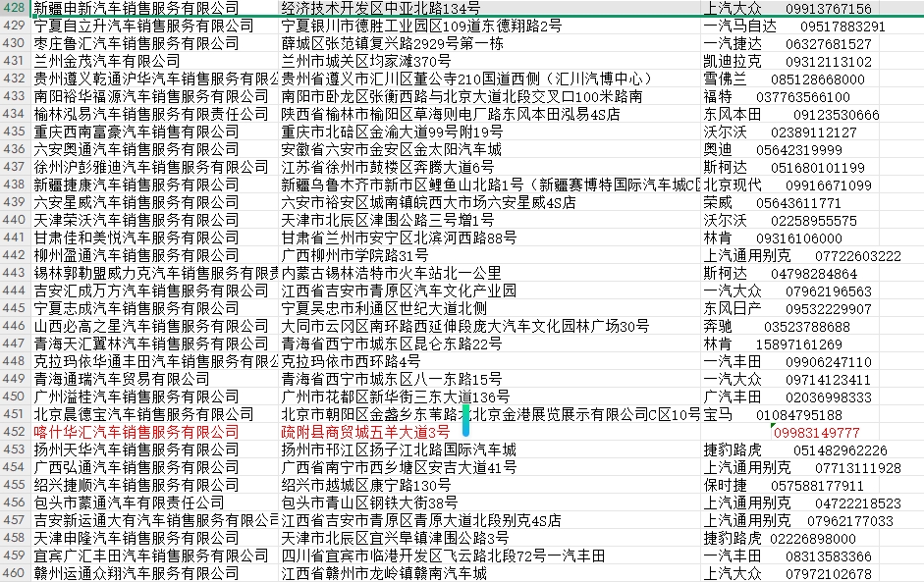Viewport: 924px width, 582px height.
Task: Click cell 广州溢桂汽车销售服务有限公司
Action: click(136, 397)
